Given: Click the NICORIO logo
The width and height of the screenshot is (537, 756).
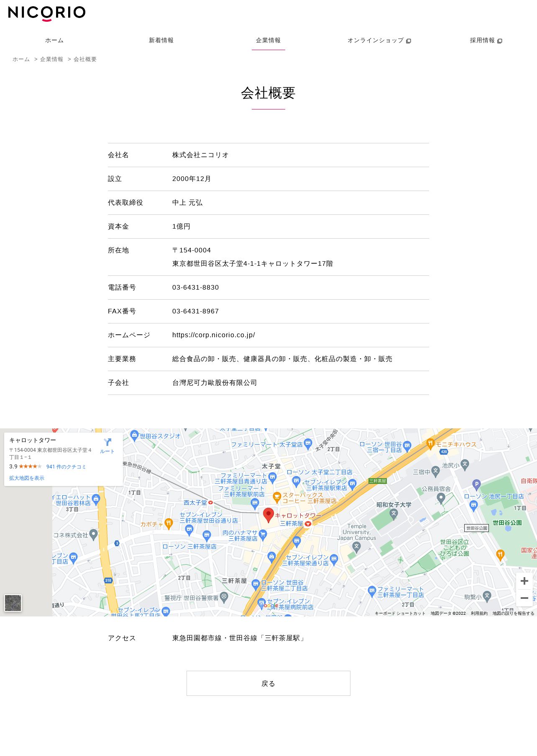Looking at the screenshot, I should pyautogui.click(x=47, y=13).
